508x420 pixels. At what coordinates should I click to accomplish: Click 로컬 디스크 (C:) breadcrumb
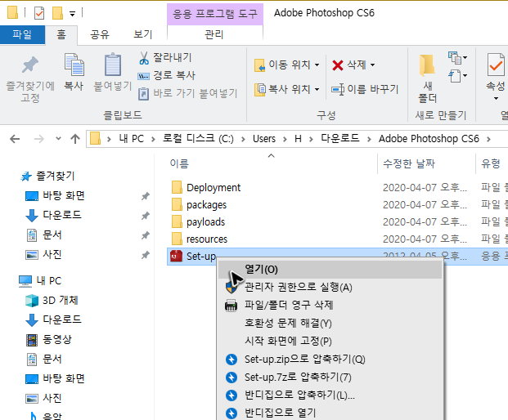coord(198,138)
